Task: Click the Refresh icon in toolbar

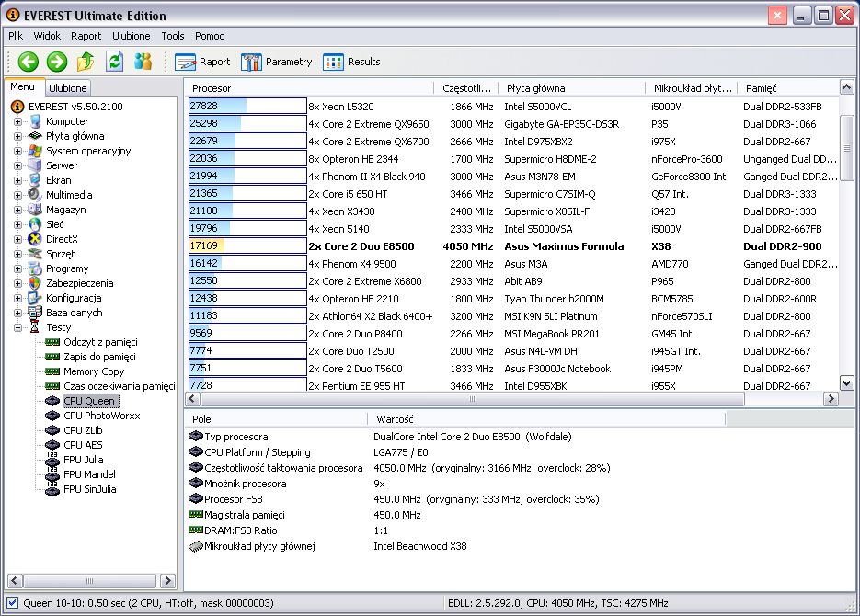Action: click(x=114, y=62)
